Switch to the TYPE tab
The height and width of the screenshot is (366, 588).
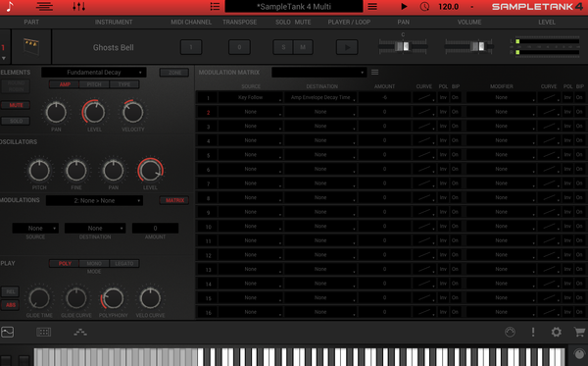coord(124,84)
